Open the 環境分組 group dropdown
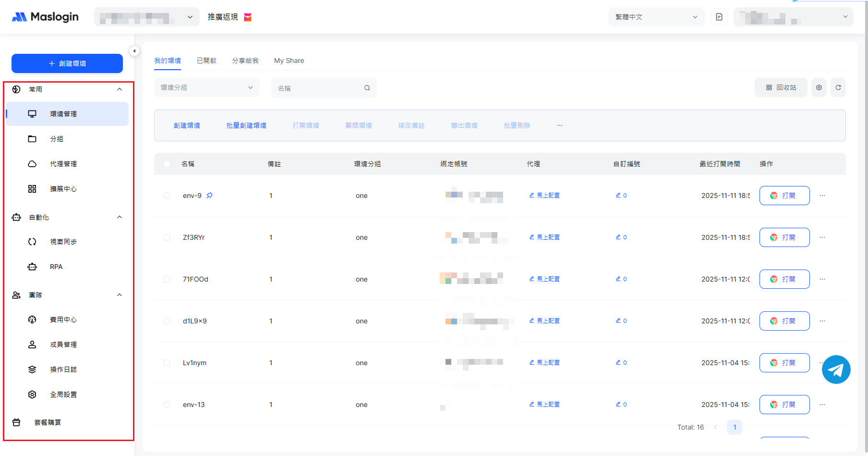Screen dimensions: 868x456 [x=206, y=87]
